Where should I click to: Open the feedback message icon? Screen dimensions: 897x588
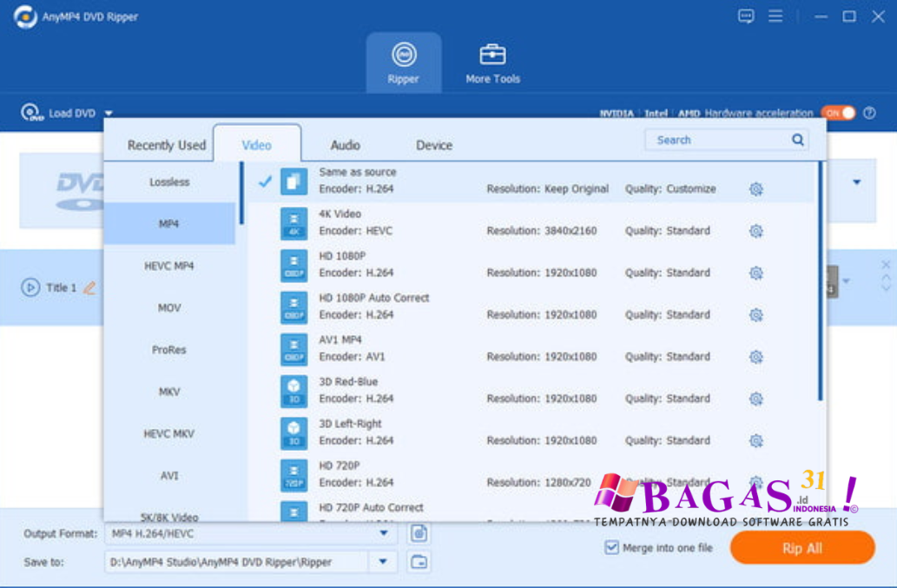tap(746, 16)
